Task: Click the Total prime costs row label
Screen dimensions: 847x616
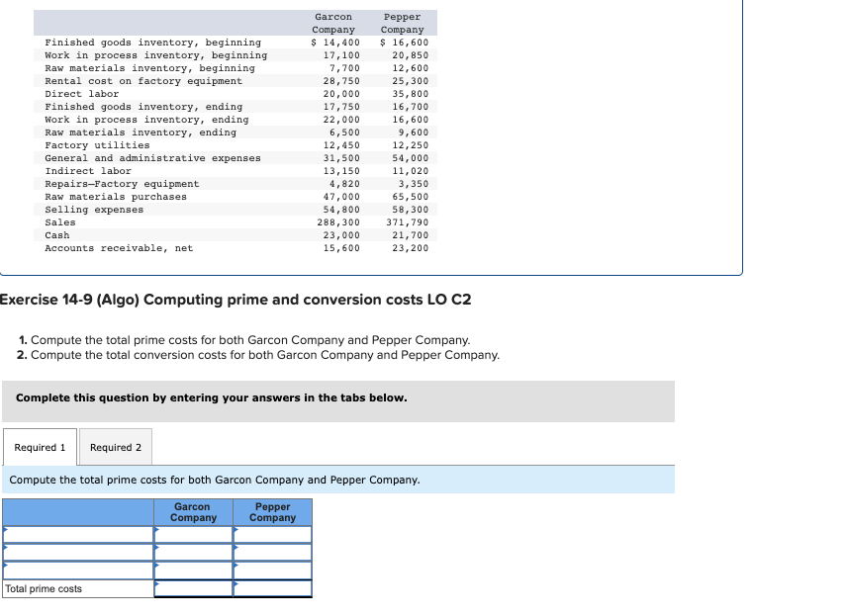Action: 59,587
